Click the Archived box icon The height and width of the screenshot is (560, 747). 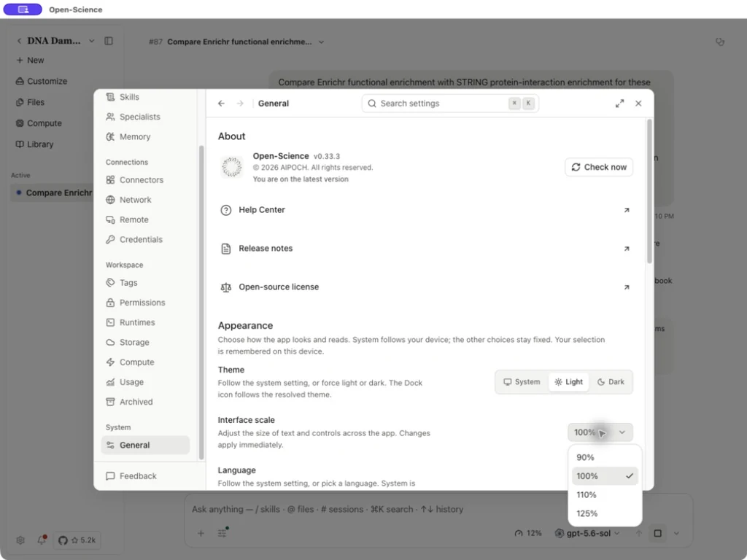[111, 402]
